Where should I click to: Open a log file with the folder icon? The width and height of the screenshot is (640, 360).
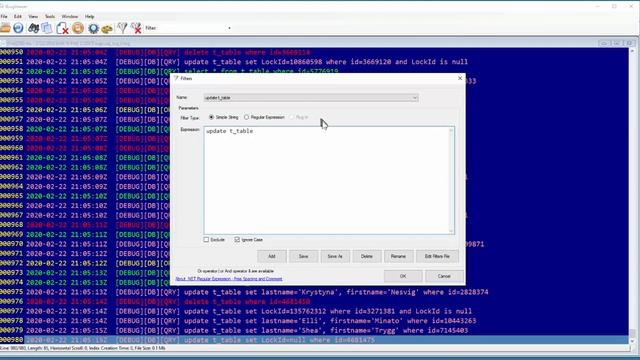coord(5,28)
